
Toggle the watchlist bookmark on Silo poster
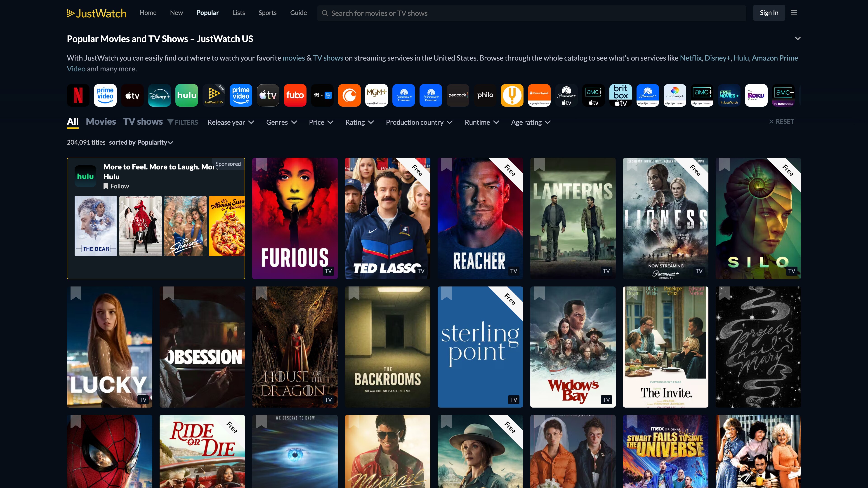(724, 165)
